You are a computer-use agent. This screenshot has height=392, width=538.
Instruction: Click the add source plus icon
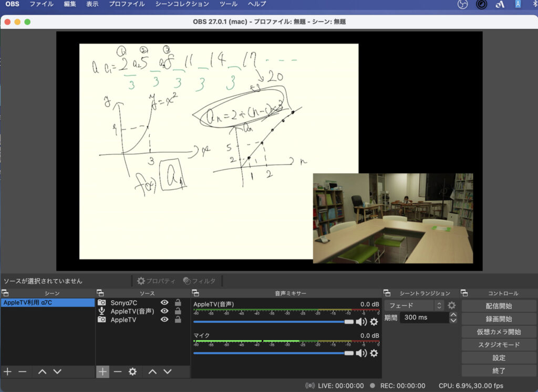point(102,372)
